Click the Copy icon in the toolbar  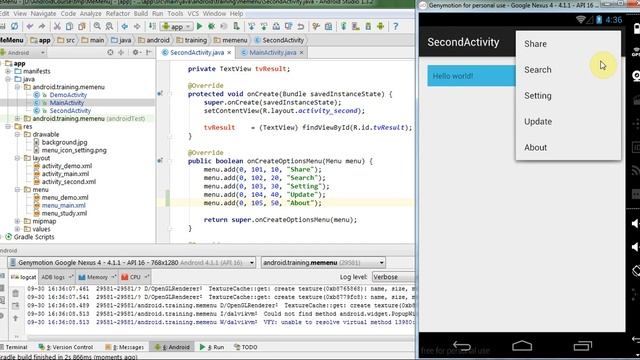(x=69, y=27)
